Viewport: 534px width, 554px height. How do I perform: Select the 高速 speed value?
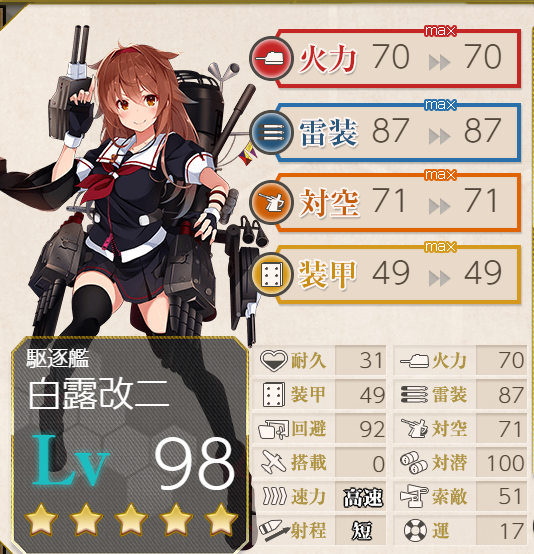(x=363, y=497)
